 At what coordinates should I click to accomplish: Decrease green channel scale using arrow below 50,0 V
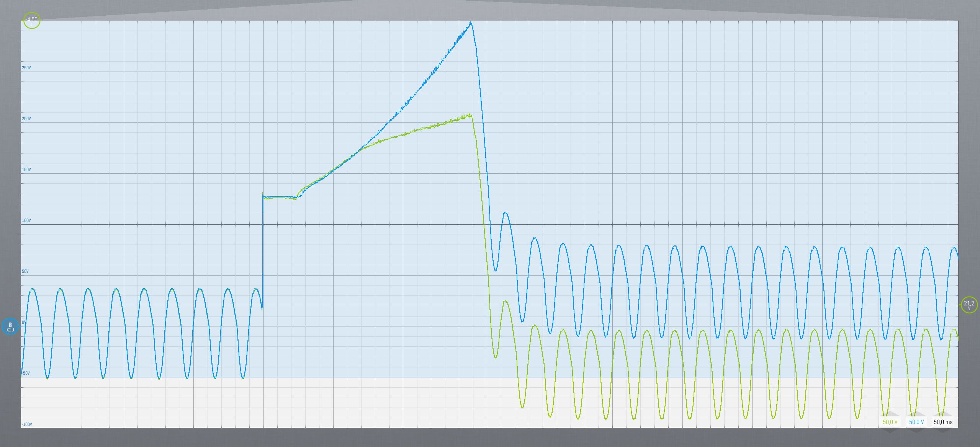tap(890, 430)
